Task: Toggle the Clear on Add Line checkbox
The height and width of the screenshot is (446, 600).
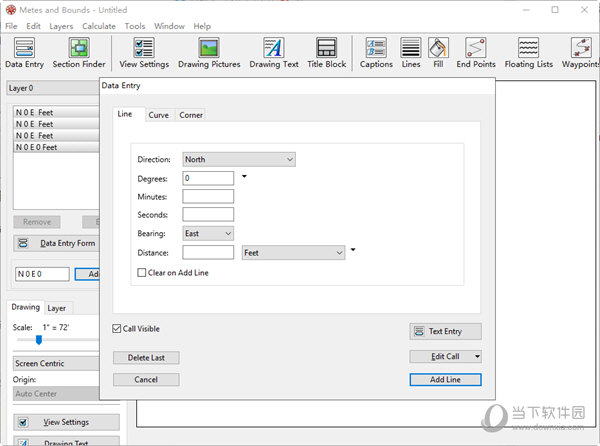Action: 142,272
